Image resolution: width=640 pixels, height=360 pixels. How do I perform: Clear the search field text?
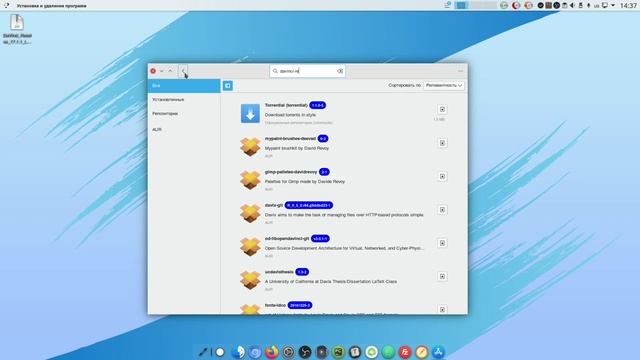pos(340,71)
